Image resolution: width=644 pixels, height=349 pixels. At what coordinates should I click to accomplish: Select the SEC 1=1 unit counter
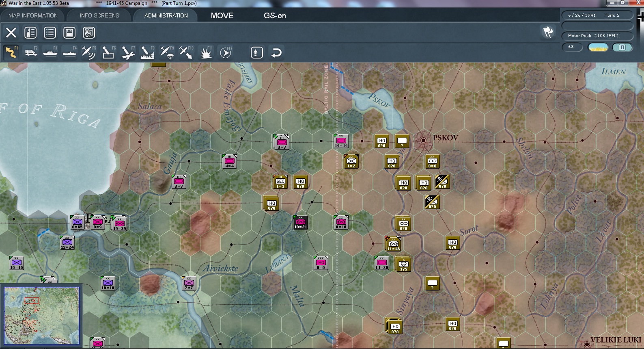tap(280, 182)
